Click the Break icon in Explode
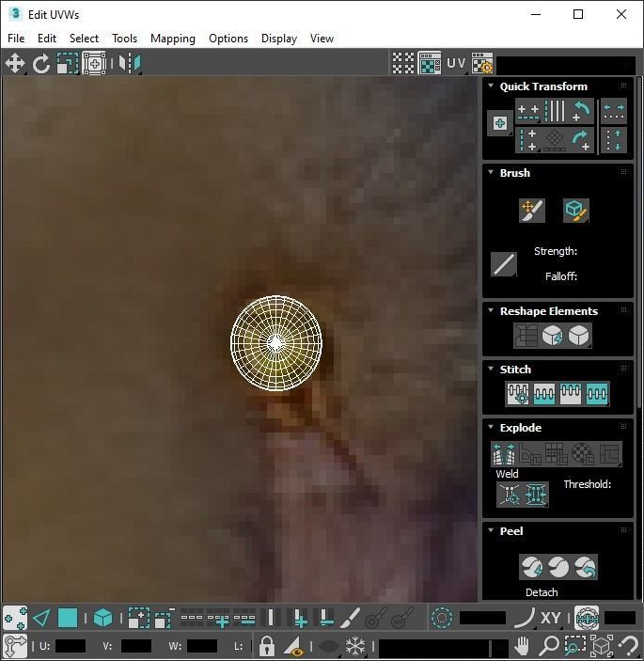The image size is (644, 661). coord(504,454)
